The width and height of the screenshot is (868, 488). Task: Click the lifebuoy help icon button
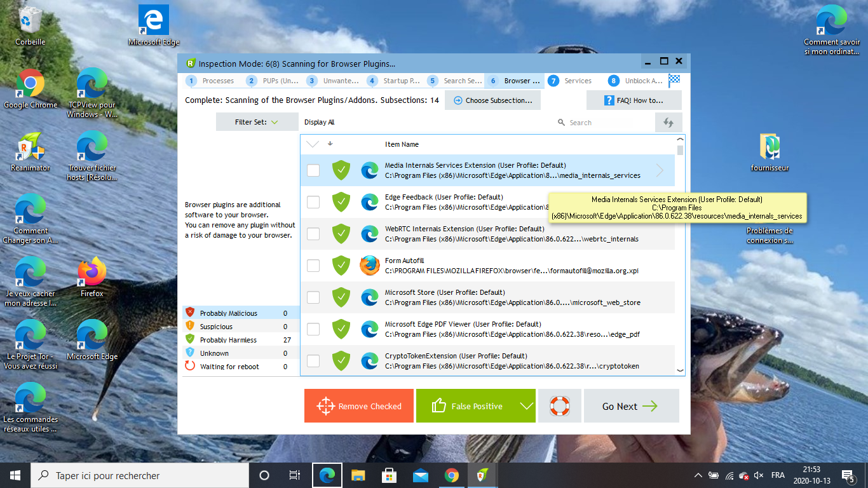coord(560,405)
